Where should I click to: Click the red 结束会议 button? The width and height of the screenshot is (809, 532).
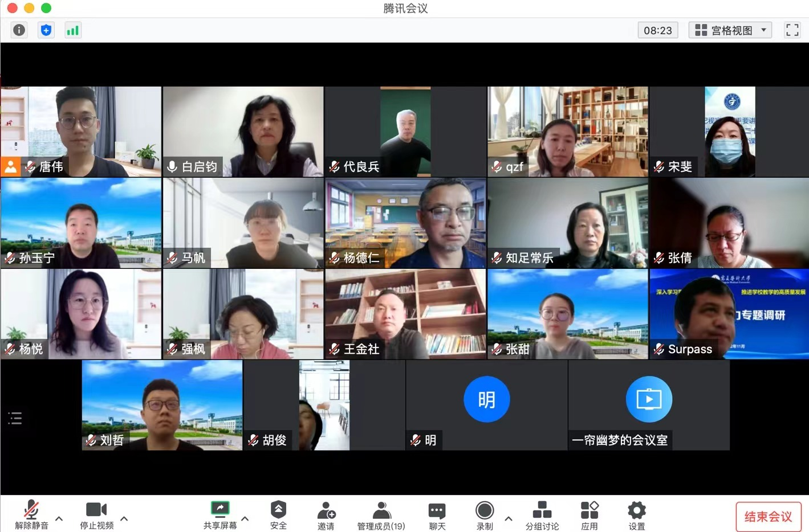point(768,517)
